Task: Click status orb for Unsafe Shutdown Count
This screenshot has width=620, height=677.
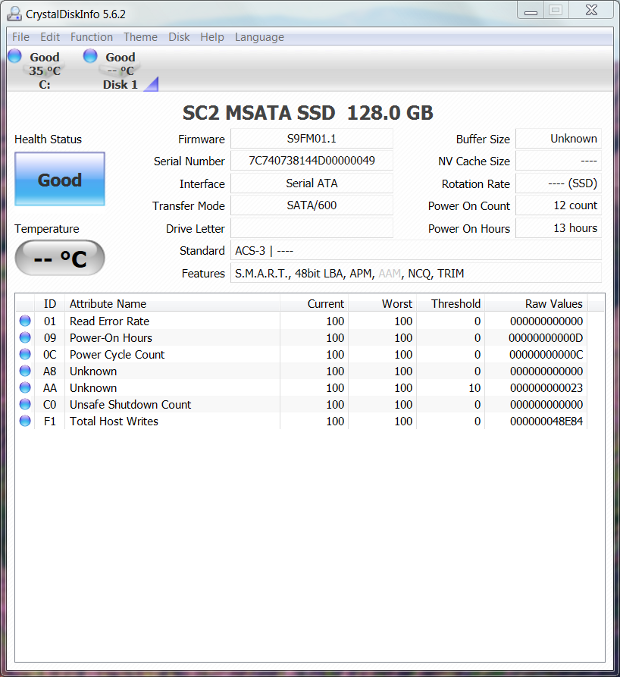Action: point(25,404)
